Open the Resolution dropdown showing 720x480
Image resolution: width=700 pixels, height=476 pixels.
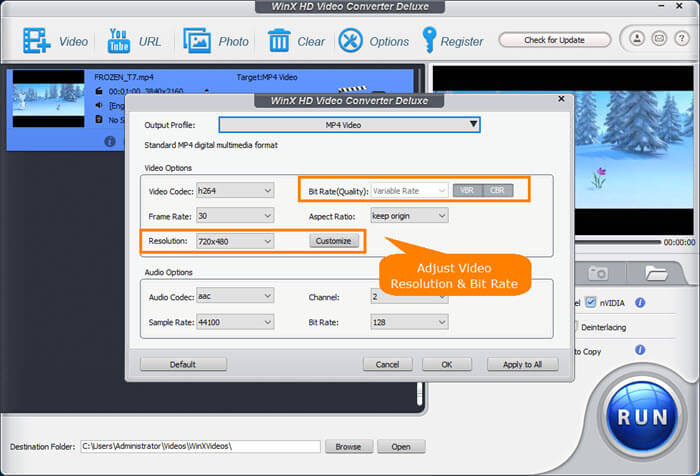click(234, 241)
